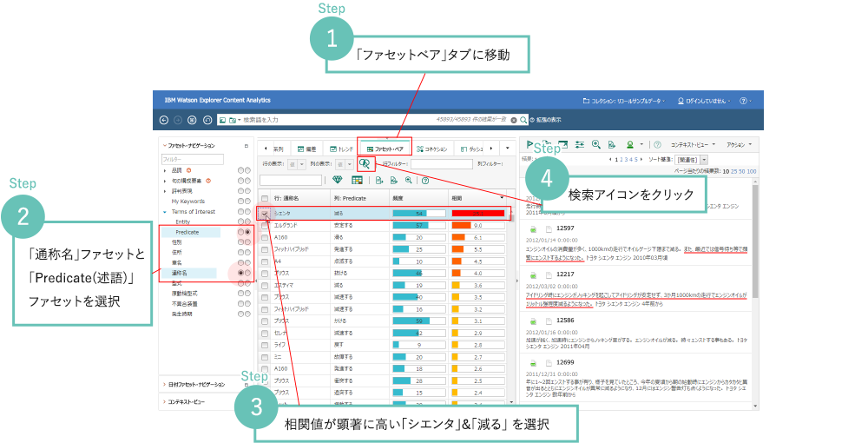
Task: Click the red correlation bar in the シエンタ row
Action: (478, 213)
